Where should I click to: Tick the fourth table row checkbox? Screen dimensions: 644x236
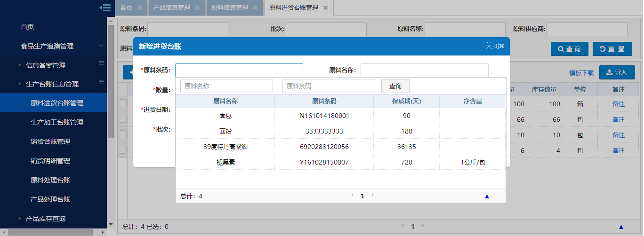coord(122,150)
